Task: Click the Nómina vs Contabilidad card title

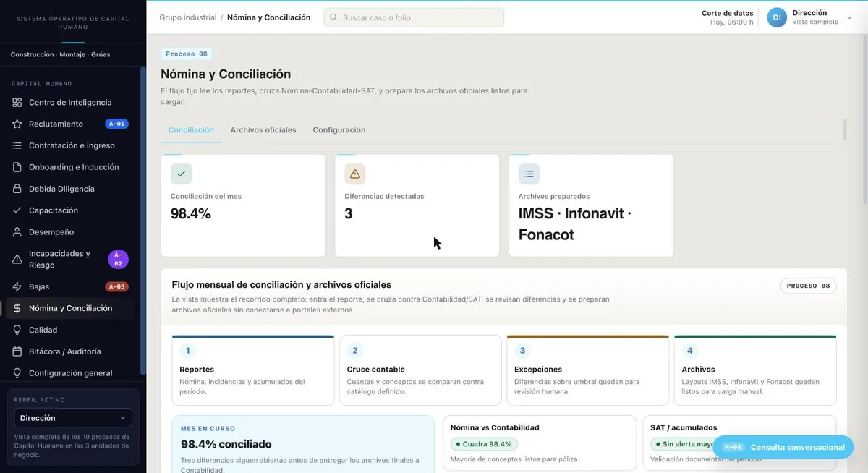Action: click(x=495, y=427)
